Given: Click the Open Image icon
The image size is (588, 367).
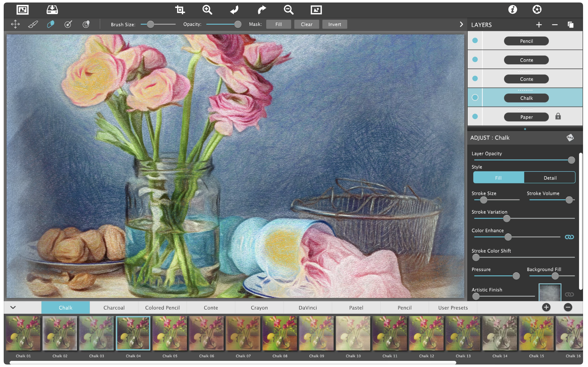Looking at the screenshot, I should click(x=22, y=10).
